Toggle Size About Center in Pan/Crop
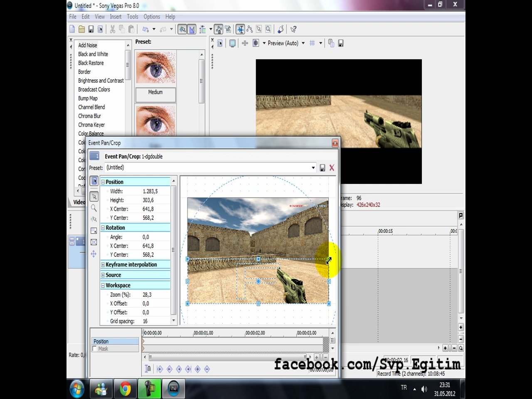Image resolution: width=532 pixels, height=399 pixels. pos(94,242)
